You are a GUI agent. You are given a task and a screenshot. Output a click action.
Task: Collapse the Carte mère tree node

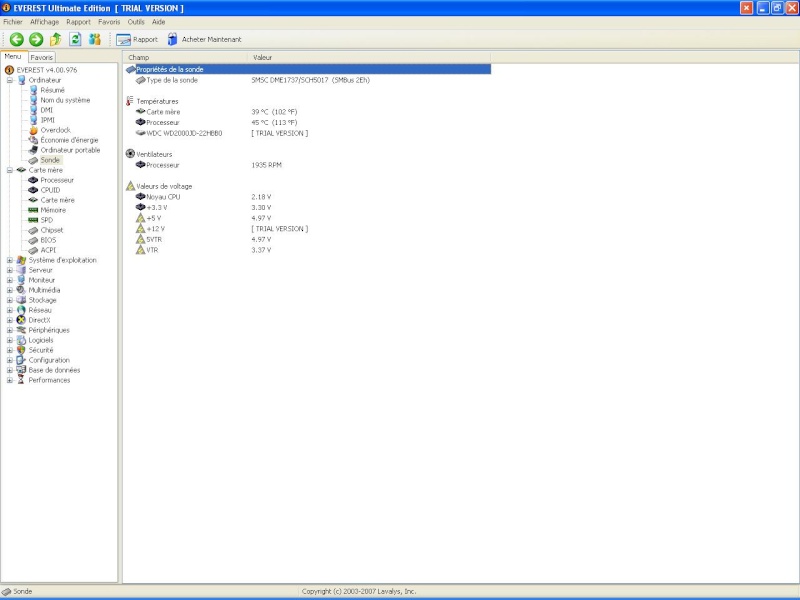point(10,170)
